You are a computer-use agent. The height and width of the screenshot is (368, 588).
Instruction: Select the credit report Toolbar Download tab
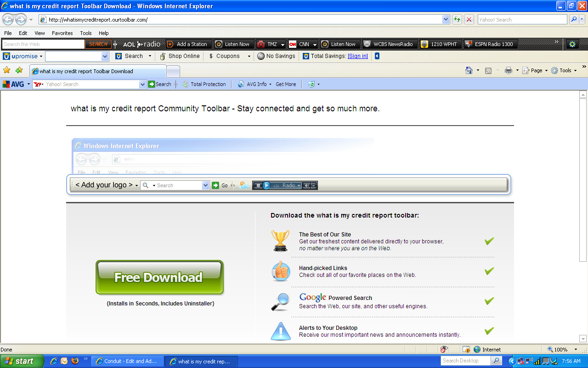pyautogui.click(x=98, y=71)
